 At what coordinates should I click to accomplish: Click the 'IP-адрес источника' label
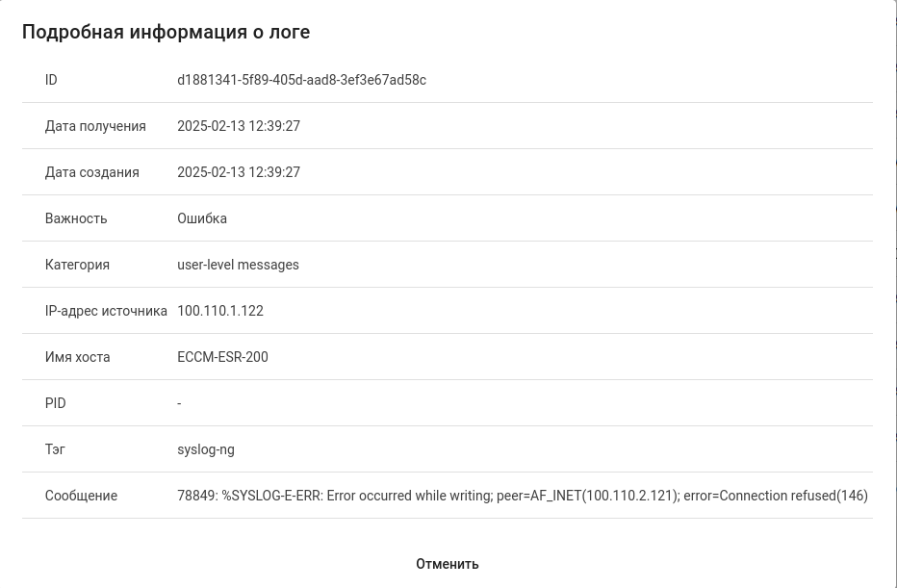(x=106, y=311)
